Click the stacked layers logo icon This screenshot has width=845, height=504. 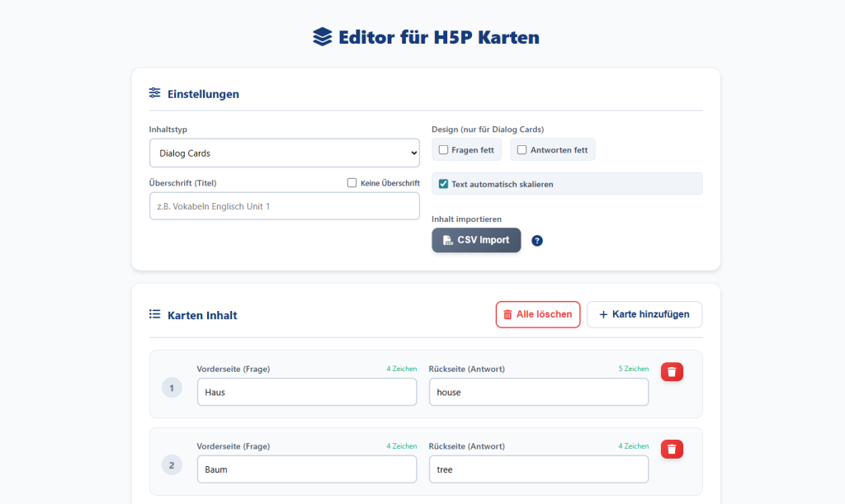[x=322, y=37]
